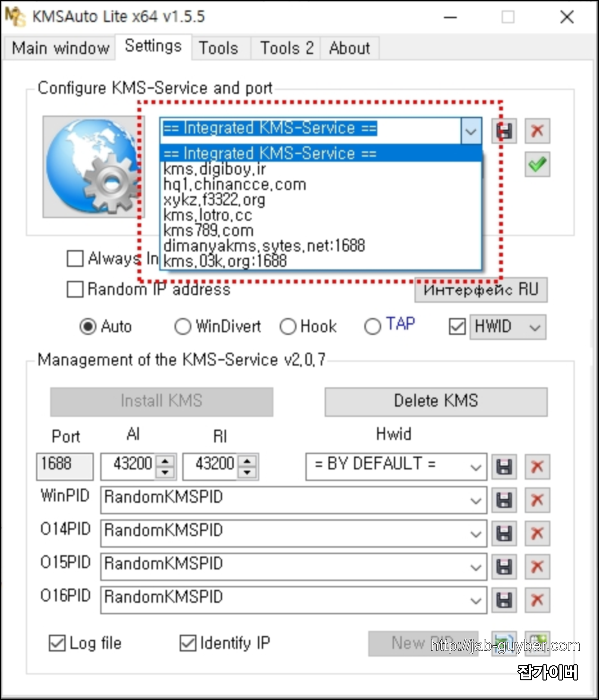Choose Integrated KMS-Service list entry

[320, 154]
